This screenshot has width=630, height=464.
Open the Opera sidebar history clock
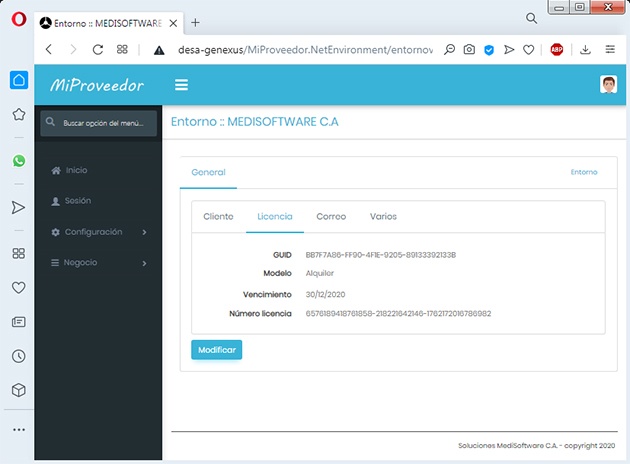coord(18,356)
